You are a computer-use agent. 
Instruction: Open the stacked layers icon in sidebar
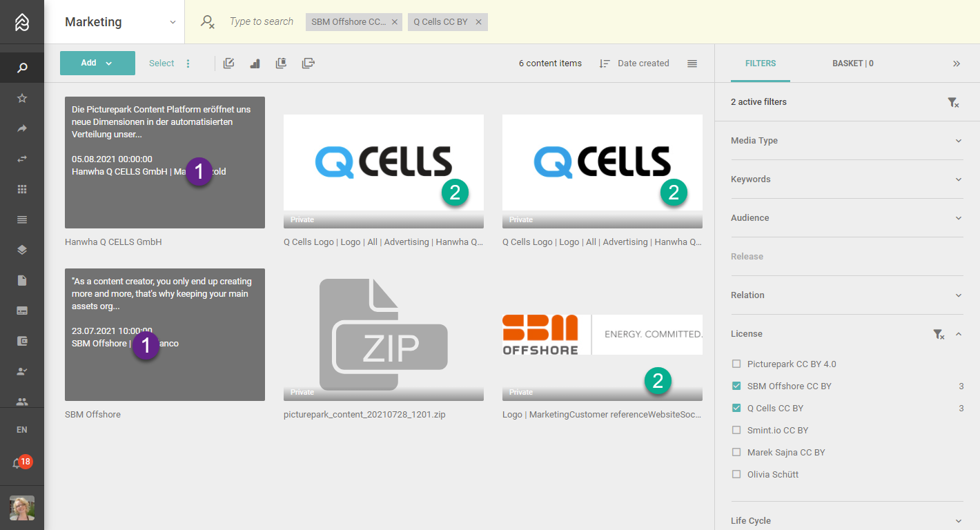tap(22, 250)
